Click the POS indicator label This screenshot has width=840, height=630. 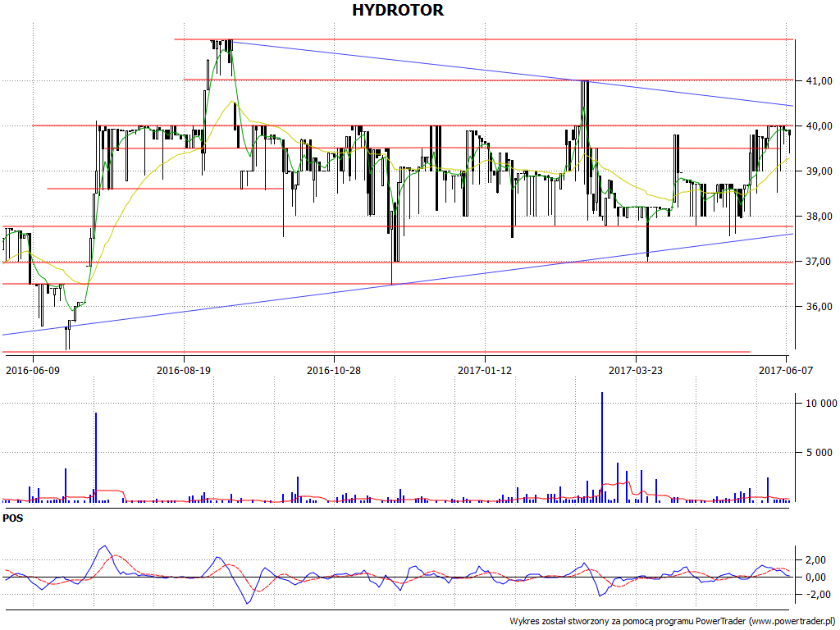(x=13, y=518)
